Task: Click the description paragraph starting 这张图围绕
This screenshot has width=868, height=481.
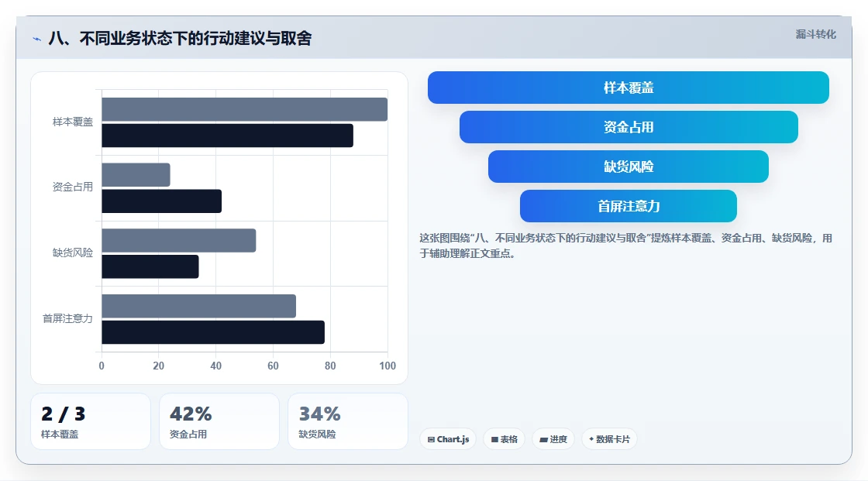Action: (625, 246)
